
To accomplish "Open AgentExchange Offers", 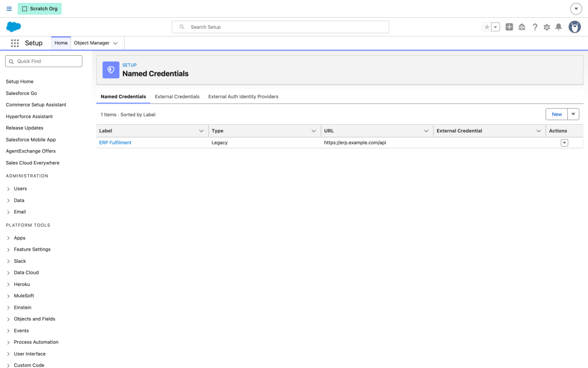I will [31, 151].
